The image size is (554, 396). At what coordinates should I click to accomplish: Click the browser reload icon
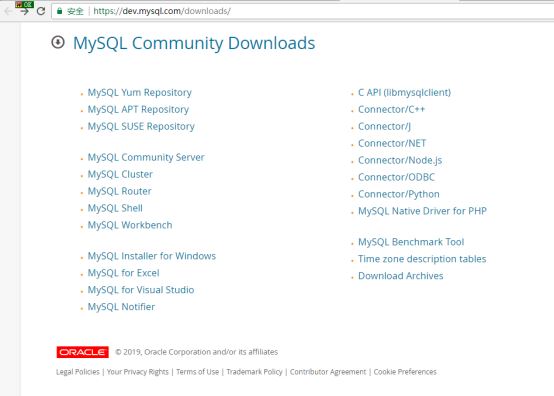(41, 11)
